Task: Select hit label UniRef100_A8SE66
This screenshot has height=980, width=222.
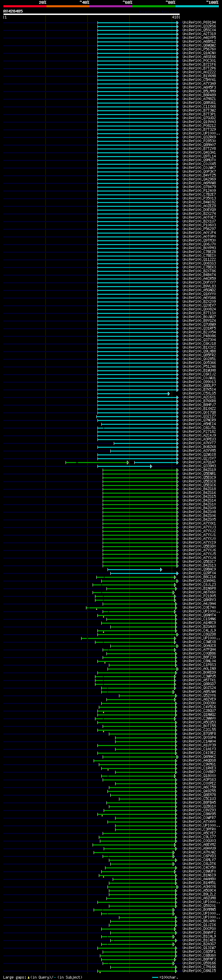Action: pyautogui.click(x=199, y=57)
